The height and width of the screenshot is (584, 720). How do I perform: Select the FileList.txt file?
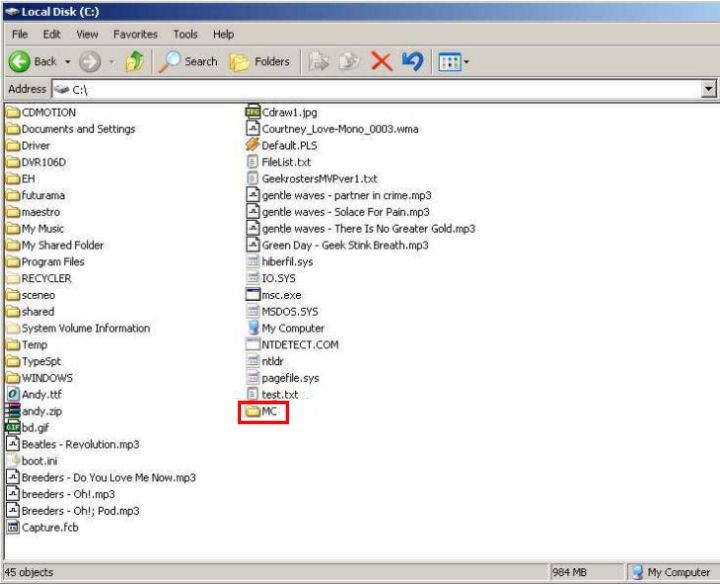278,162
